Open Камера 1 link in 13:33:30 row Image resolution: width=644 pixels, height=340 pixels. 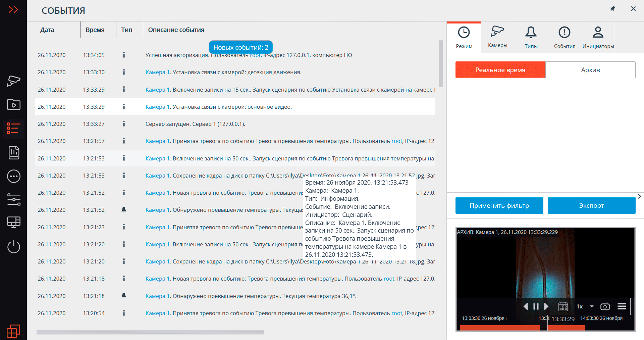(x=158, y=72)
